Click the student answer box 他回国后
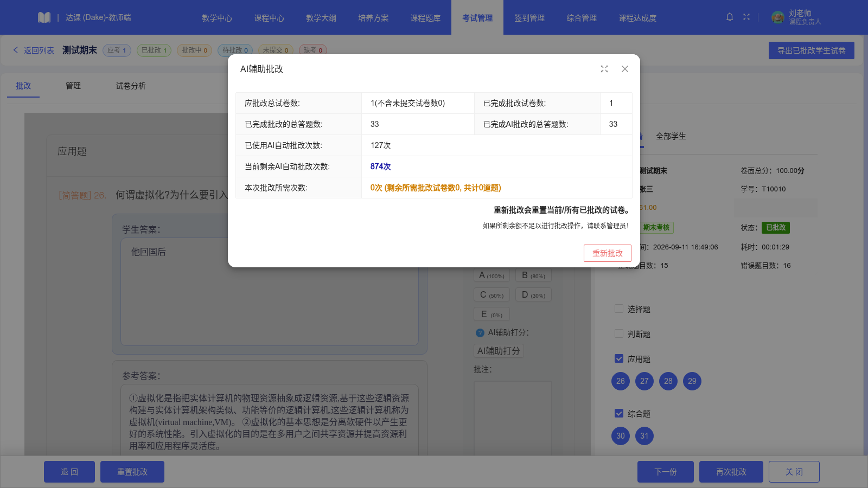 (270, 292)
